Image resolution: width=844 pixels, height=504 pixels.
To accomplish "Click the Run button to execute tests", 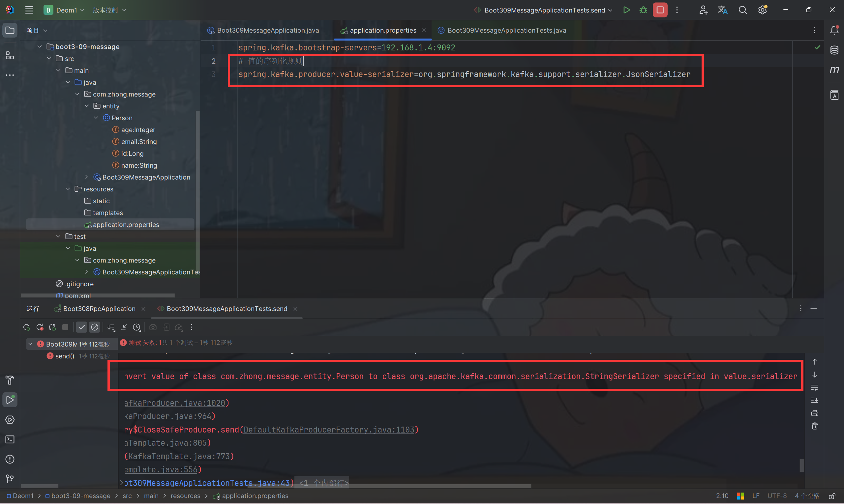I will 627,11.
